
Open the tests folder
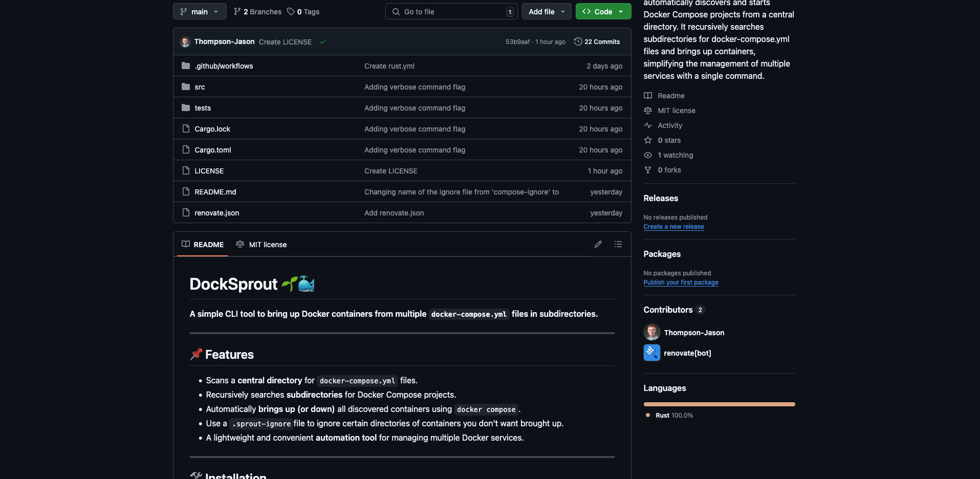203,108
